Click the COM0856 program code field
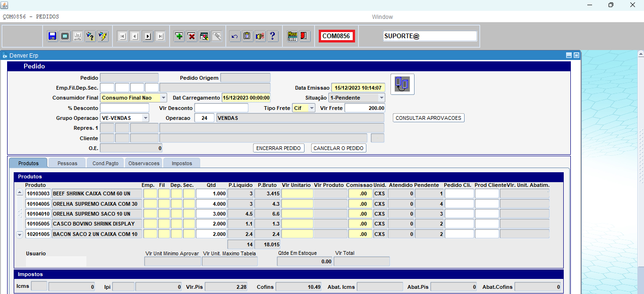This screenshot has width=644, height=294. point(336,36)
